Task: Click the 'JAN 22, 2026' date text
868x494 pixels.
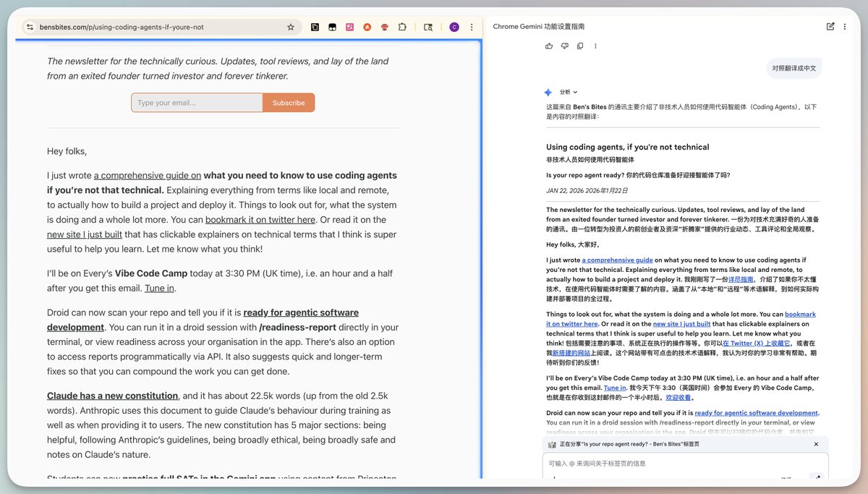Action: click(566, 191)
